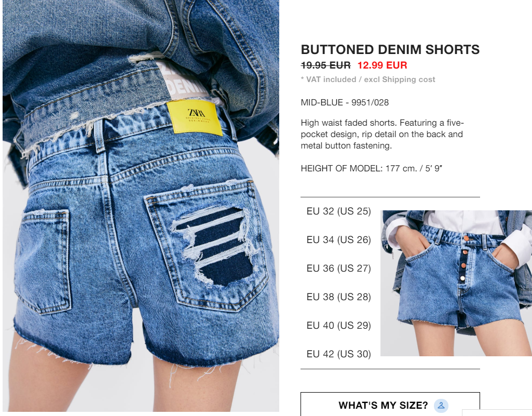The width and height of the screenshot is (532, 416).
Task: Select size EU 34 (US 26)
Action: 338,240
